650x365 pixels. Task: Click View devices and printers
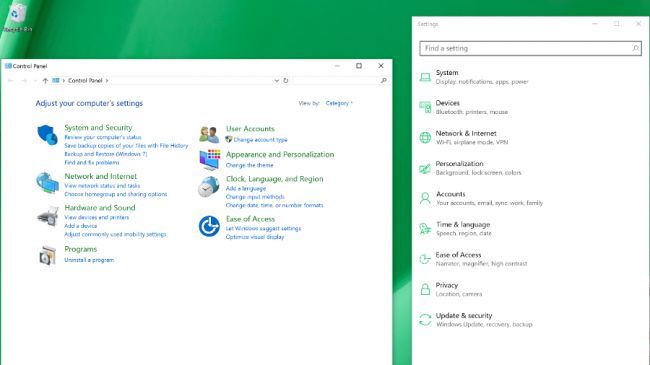click(x=97, y=217)
